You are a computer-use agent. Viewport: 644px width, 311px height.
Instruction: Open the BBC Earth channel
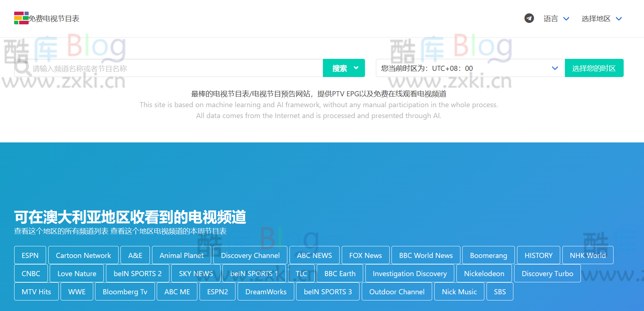pyautogui.click(x=340, y=273)
